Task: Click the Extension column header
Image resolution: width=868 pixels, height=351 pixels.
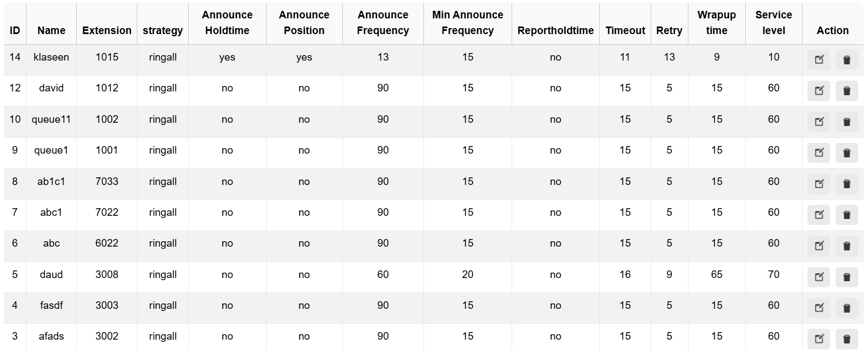Action: [x=107, y=30]
